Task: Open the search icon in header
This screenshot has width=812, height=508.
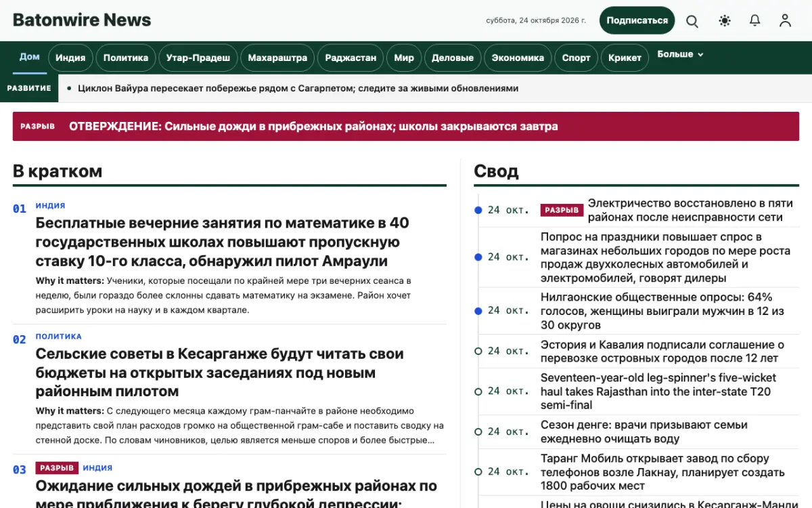Action: pyautogui.click(x=692, y=20)
